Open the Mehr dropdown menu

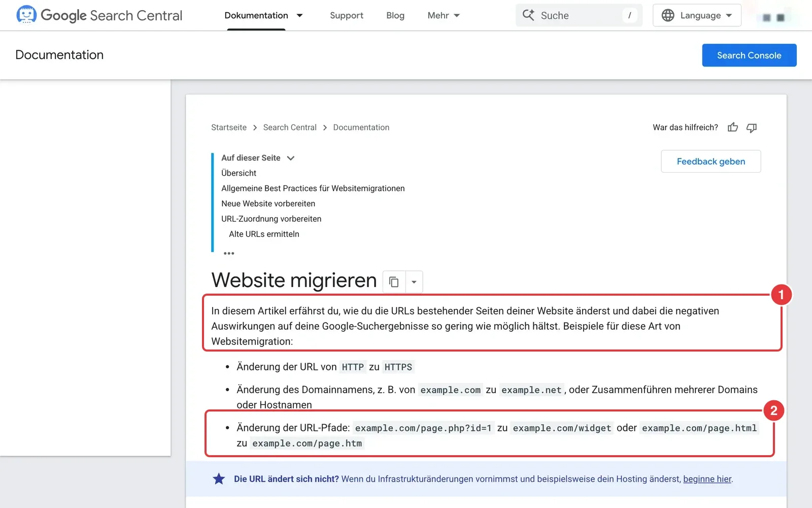point(444,15)
